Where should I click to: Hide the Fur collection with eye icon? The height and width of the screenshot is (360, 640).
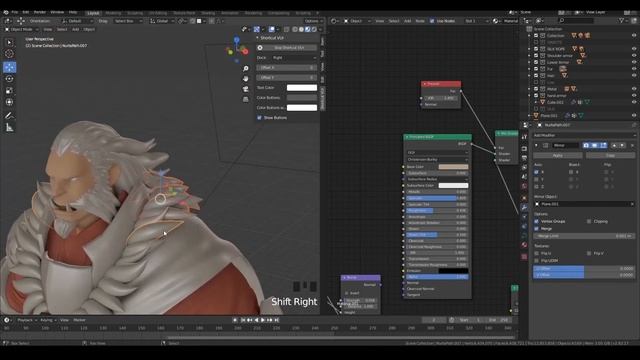(634, 69)
